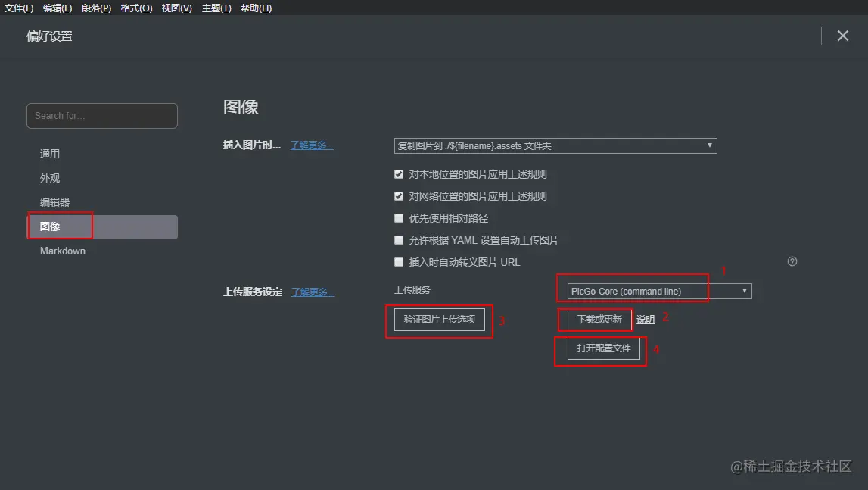868x490 pixels.
Task: Click the 偏好设置 title text
Action: (x=49, y=36)
